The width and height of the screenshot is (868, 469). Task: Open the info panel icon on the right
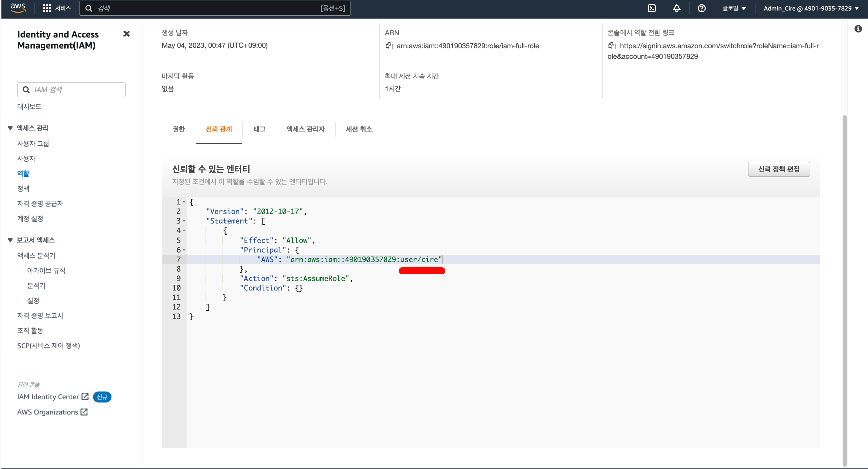pos(858,29)
